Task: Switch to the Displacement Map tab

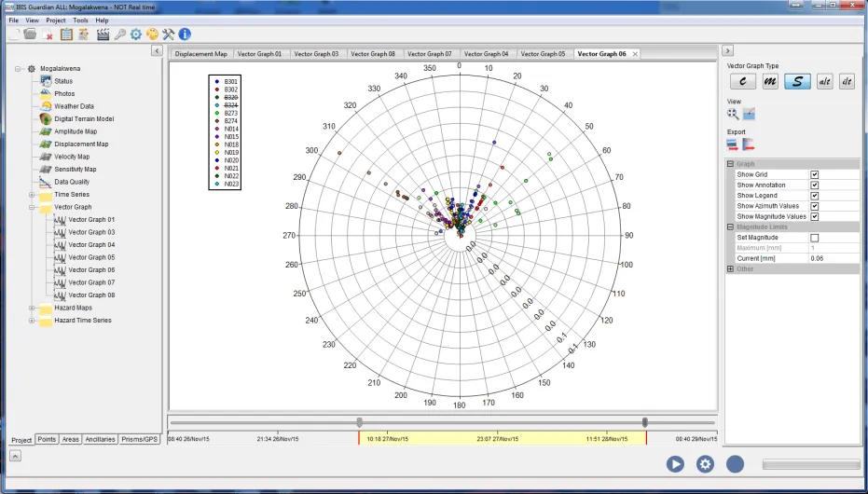Action: (200, 54)
